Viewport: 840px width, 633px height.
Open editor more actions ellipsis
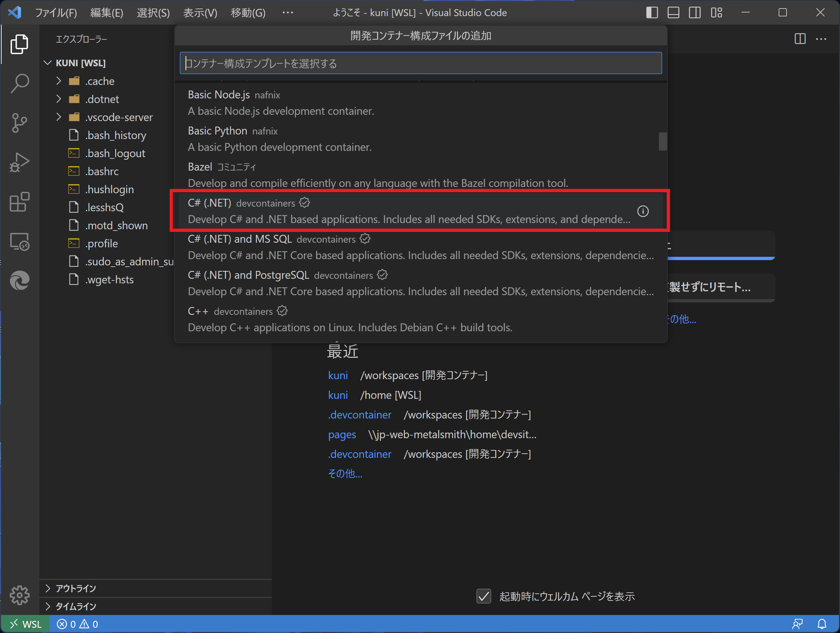click(x=821, y=39)
